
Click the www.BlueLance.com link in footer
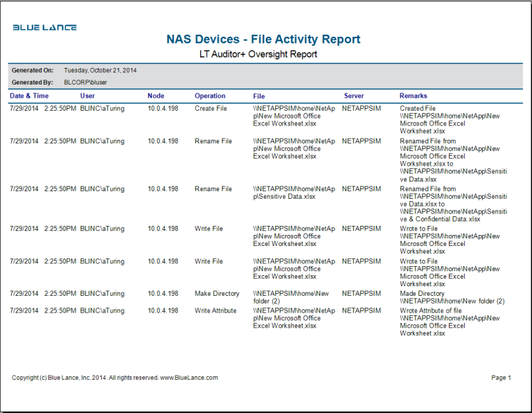pyautogui.click(x=189, y=378)
